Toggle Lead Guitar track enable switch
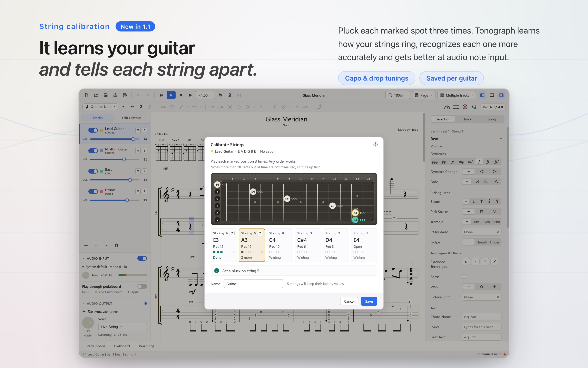The image size is (588, 368). pos(93,130)
